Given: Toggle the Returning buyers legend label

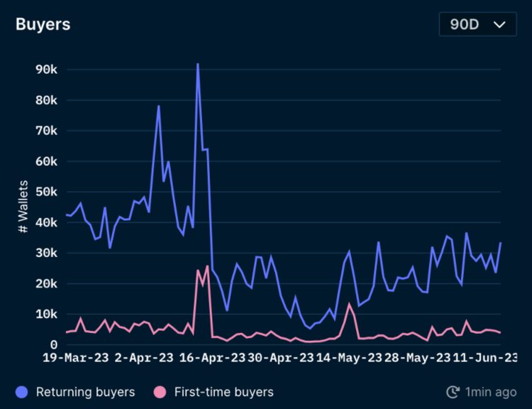Looking at the screenshot, I should 85,392.
